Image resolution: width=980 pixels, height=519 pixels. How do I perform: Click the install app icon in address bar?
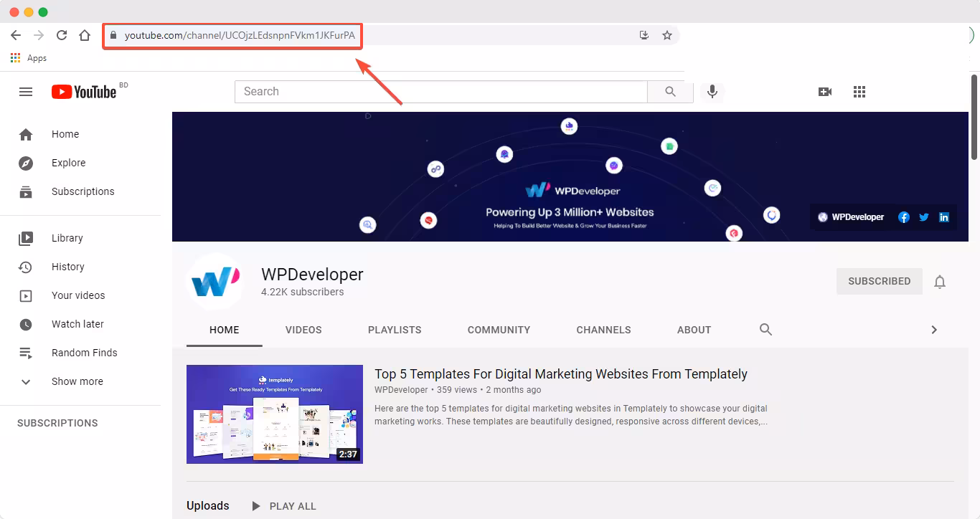tap(644, 35)
